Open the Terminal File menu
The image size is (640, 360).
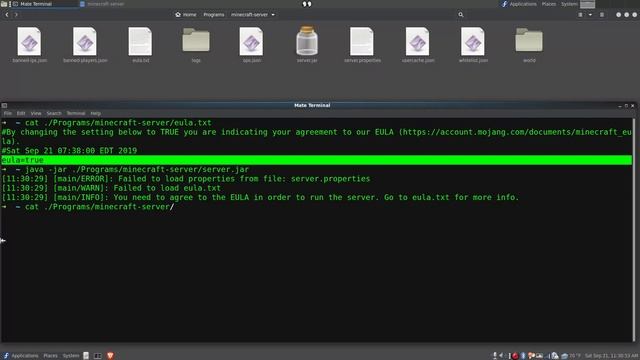pos(8,113)
